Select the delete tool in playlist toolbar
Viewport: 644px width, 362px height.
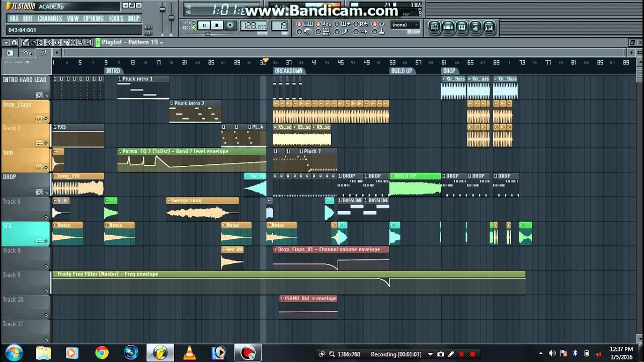pos(41,42)
